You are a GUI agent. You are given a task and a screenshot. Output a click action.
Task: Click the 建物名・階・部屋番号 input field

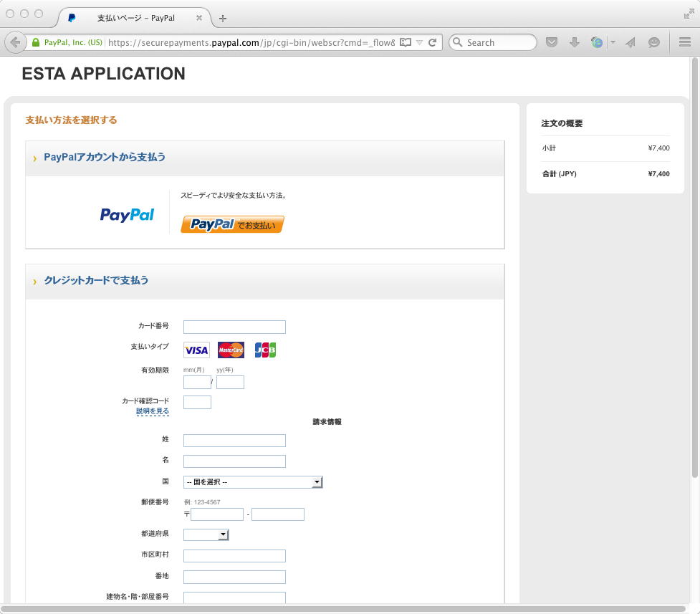234,598
